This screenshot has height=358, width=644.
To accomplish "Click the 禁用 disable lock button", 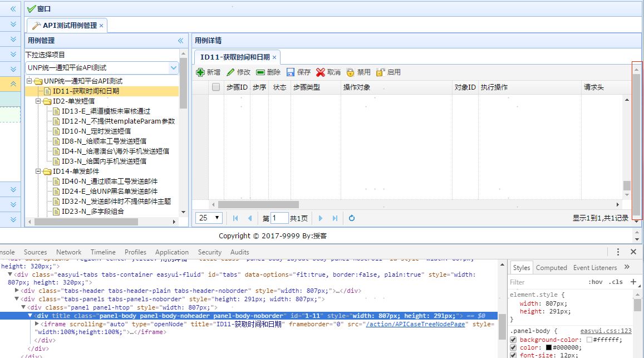I will tap(358, 72).
